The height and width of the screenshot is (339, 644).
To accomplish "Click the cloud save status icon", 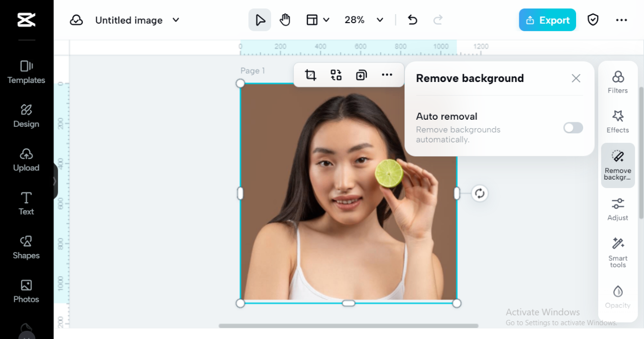I will pyautogui.click(x=76, y=20).
